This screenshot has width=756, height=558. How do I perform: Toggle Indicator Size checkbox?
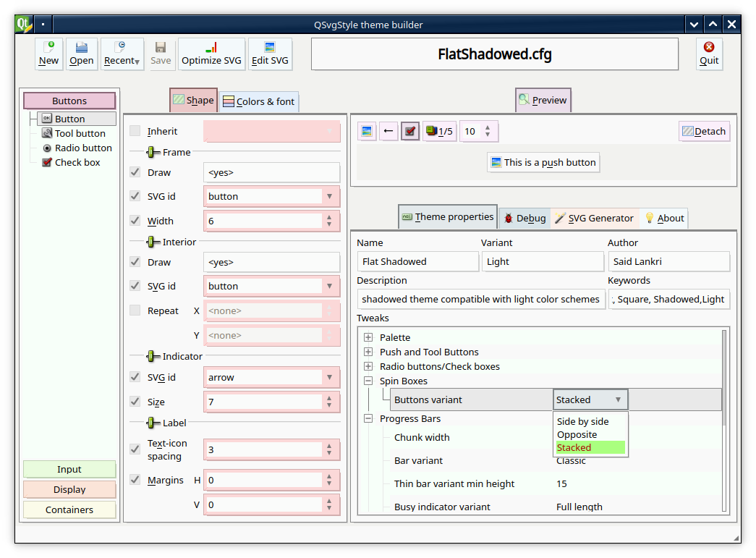tap(135, 401)
